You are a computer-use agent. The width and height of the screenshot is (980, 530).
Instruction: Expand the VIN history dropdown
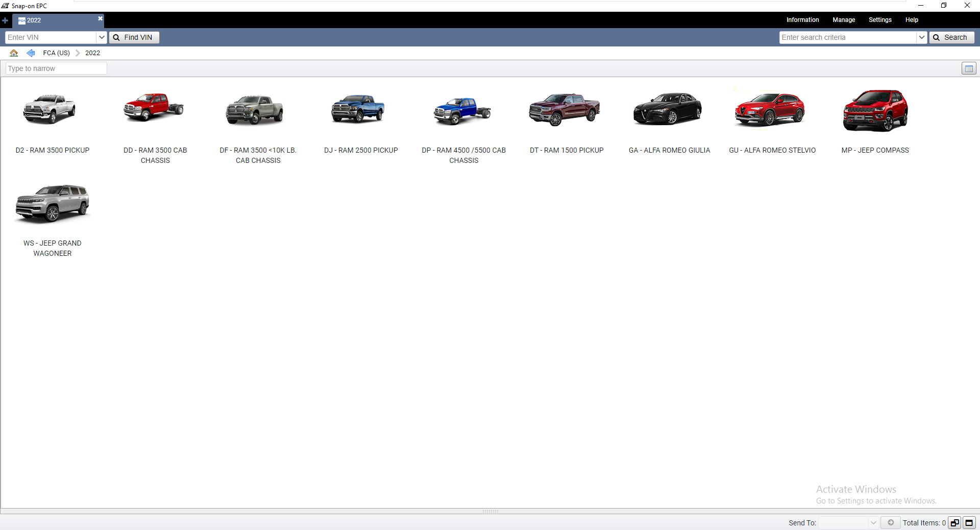pyautogui.click(x=102, y=37)
